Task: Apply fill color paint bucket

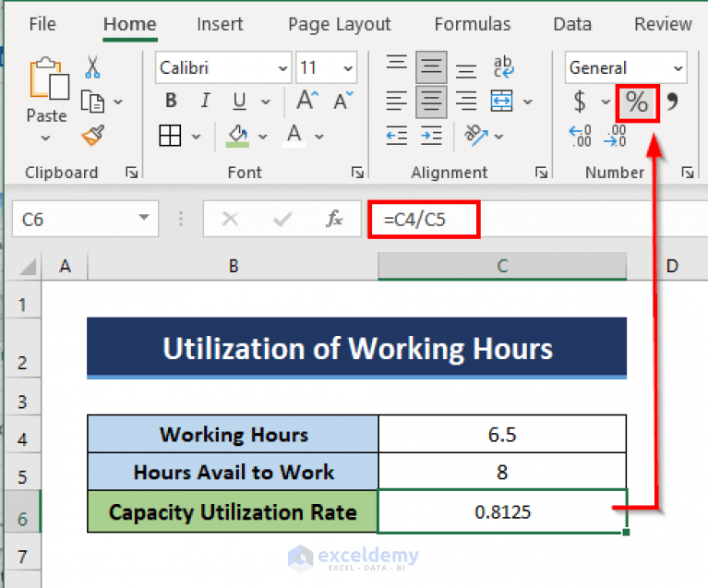Action: tap(238, 136)
